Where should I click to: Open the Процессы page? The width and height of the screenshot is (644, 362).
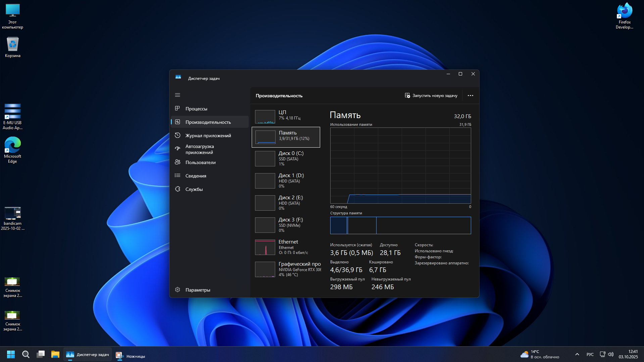click(x=210, y=109)
